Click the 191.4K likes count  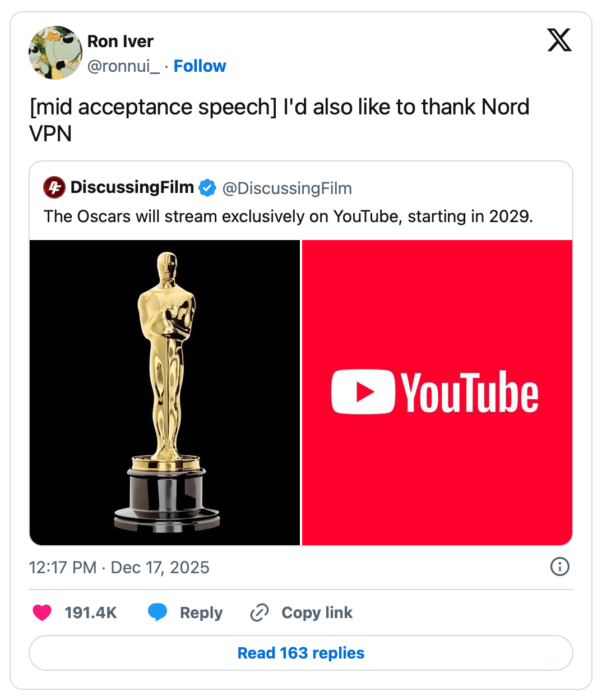(x=91, y=612)
